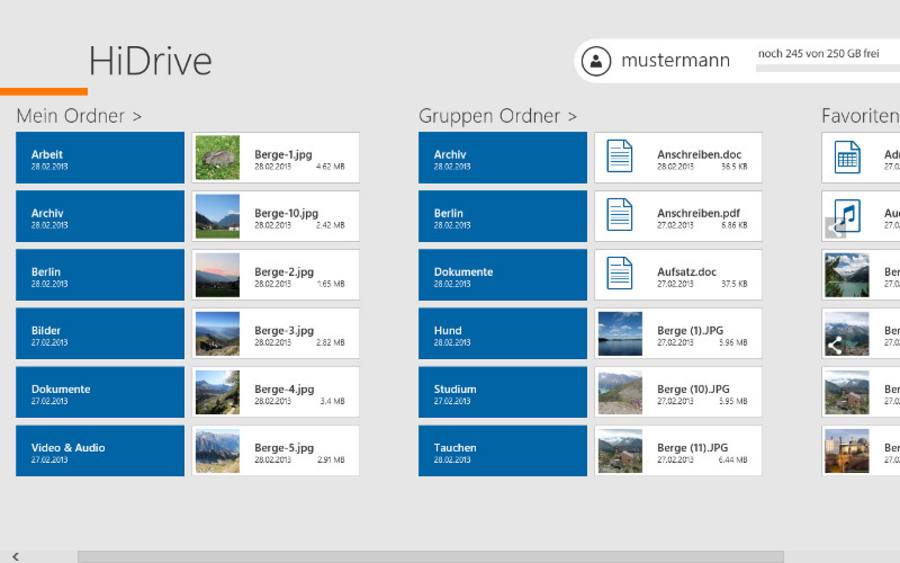Click the mustermann user avatar icon

click(x=596, y=61)
